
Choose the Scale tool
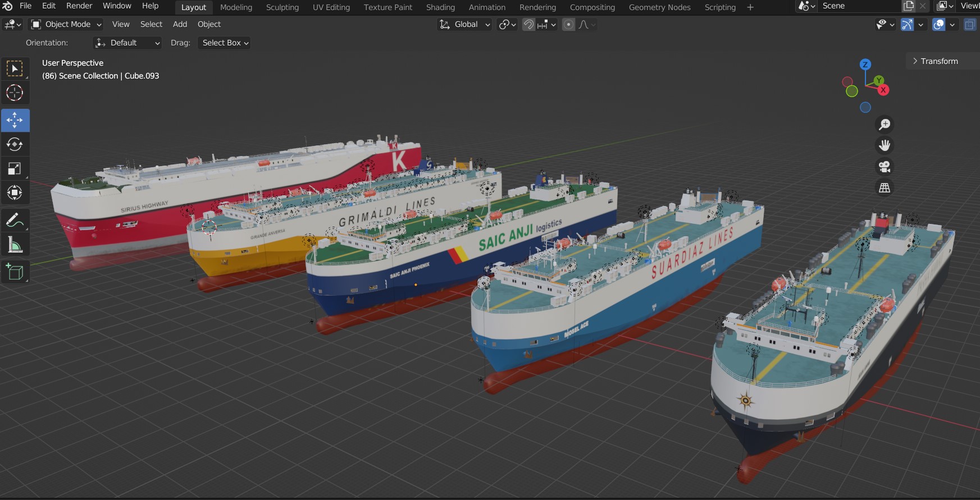click(15, 169)
